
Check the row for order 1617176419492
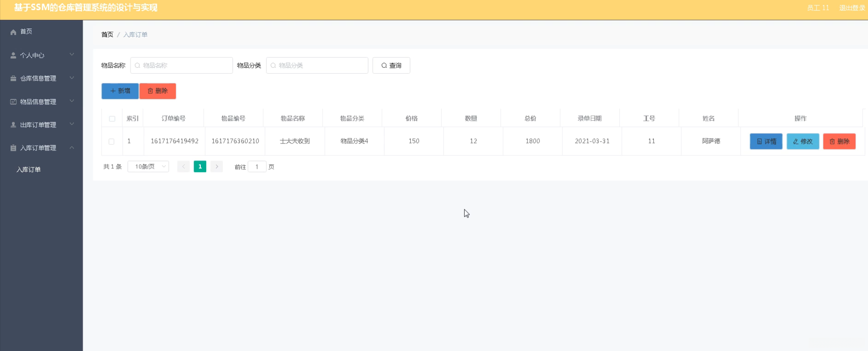pyautogui.click(x=111, y=142)
